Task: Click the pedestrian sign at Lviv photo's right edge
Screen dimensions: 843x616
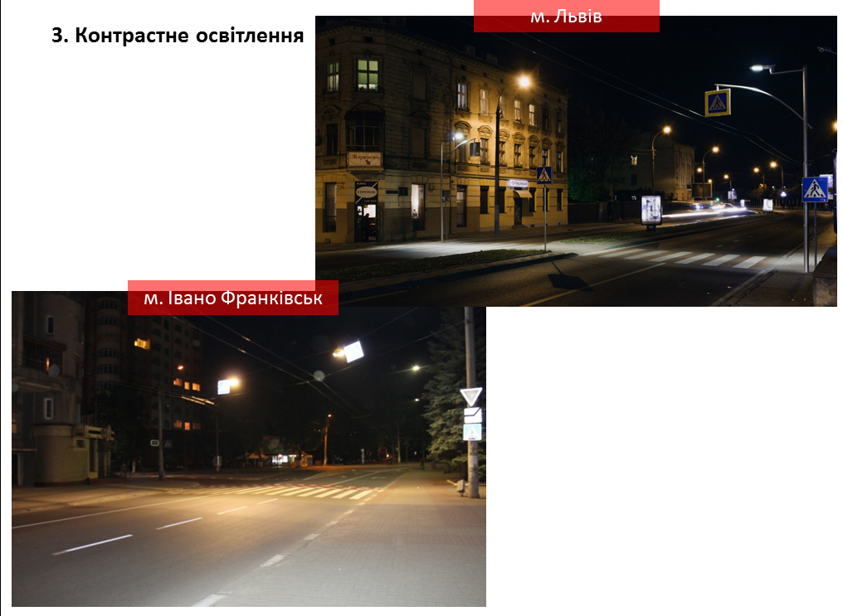Action: (814, 189)
